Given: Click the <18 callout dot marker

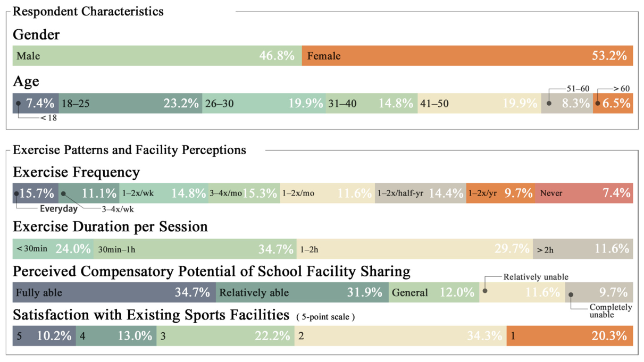Looking at the screenshot, I should click(x=18, y=103).
